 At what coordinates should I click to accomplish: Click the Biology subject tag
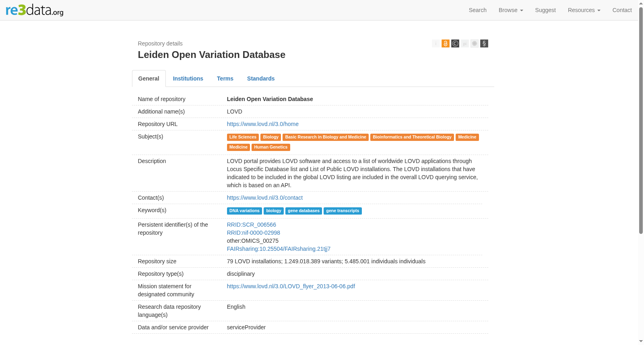271,137
